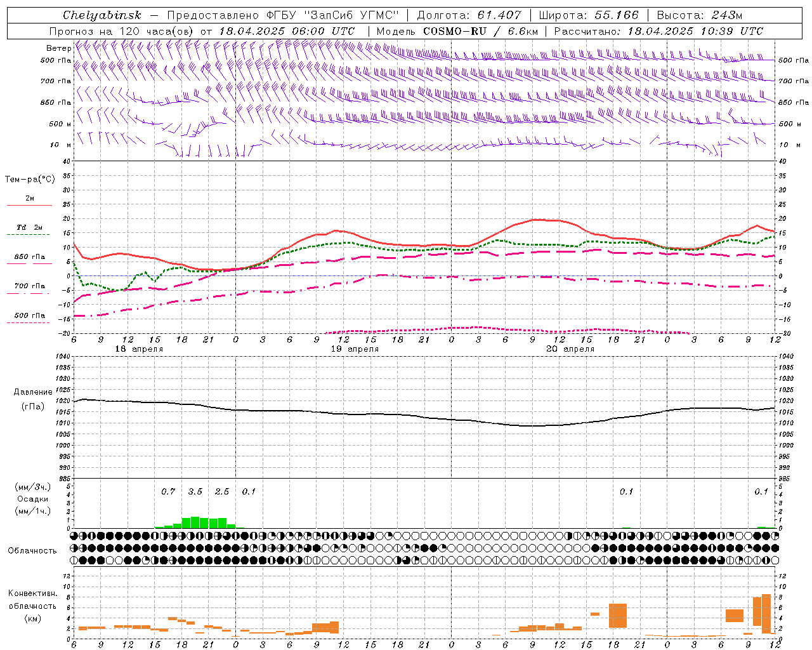Click the 'Тем-ра(°C)' temperature panel label

click(30, 180)
